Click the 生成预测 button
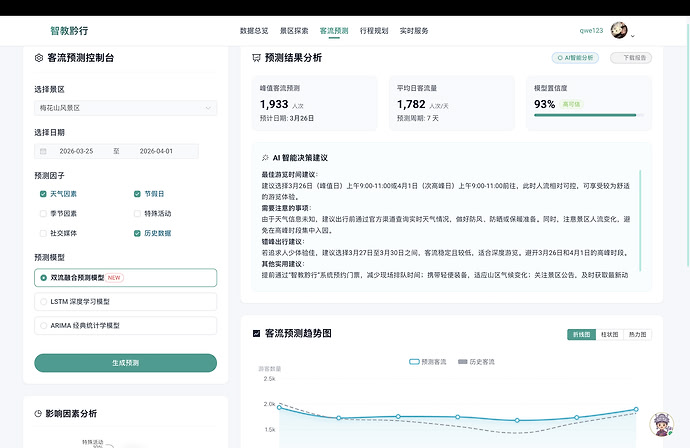The image size is (690, 448). click(125, 363)
